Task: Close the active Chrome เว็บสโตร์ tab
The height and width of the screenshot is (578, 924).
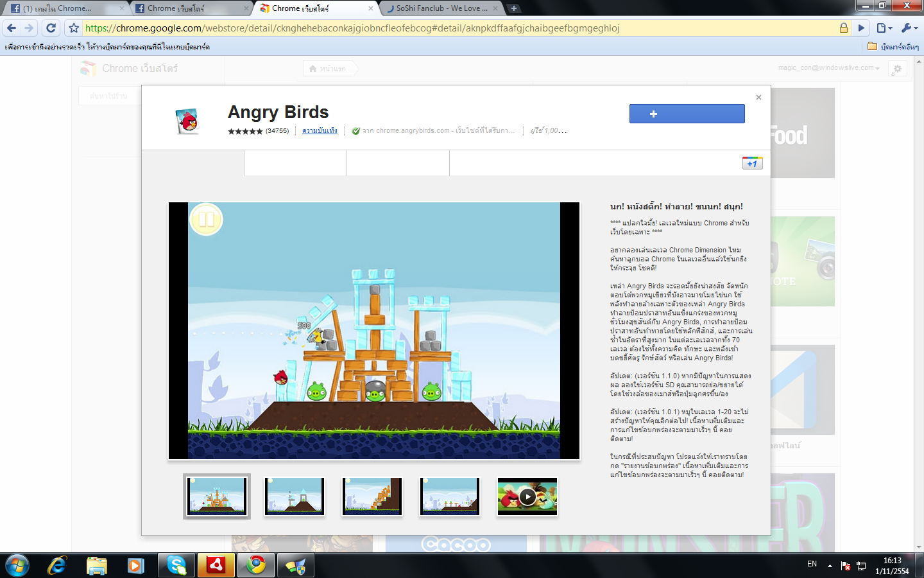Action: click(371, 8)
